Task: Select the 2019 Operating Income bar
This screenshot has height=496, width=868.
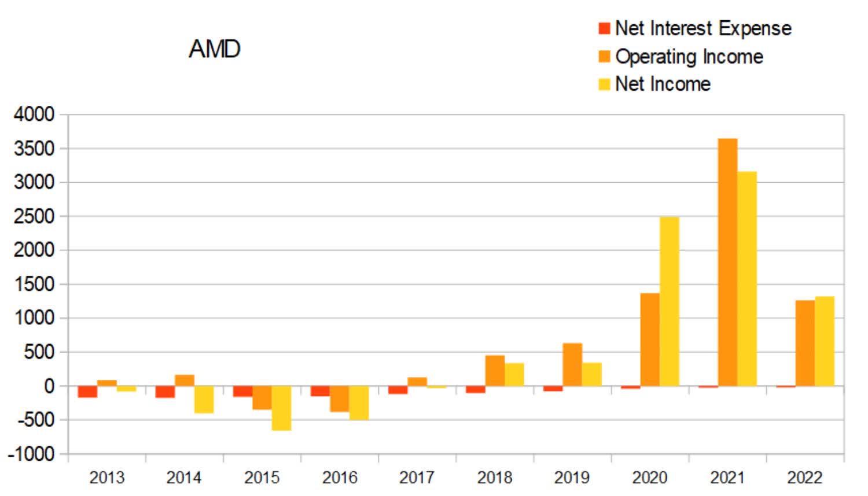Action: [x=572, y=364]
